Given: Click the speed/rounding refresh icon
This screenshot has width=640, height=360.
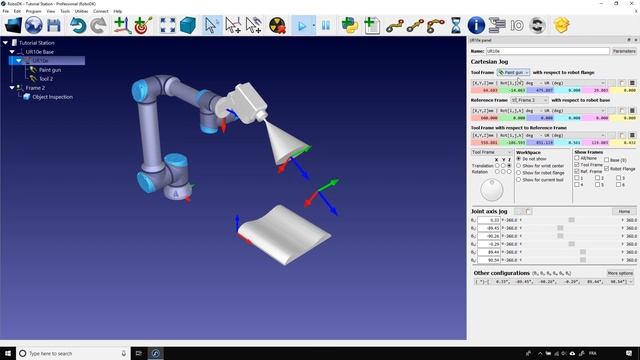Looking at the screenshot, I should click(x=538, y=25).
